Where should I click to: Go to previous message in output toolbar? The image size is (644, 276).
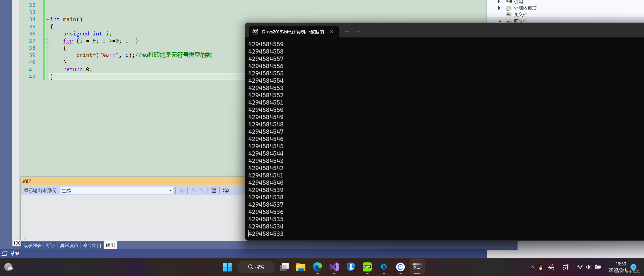coord(194,190)
